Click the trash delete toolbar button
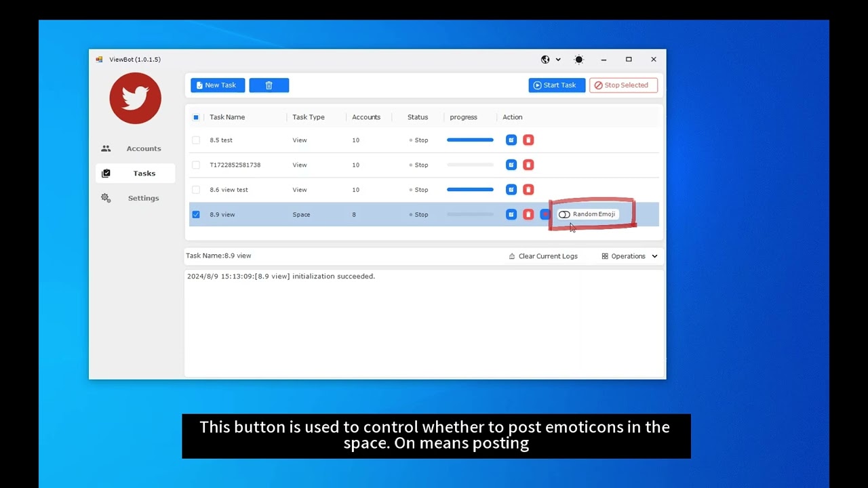This screenshot has height=488, width=868. coord(269,85)
